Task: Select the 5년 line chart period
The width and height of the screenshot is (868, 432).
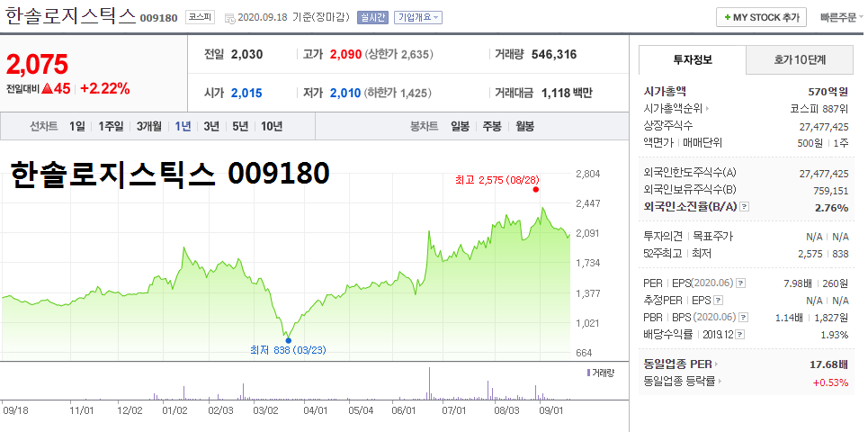Action: tap(240, 126)
